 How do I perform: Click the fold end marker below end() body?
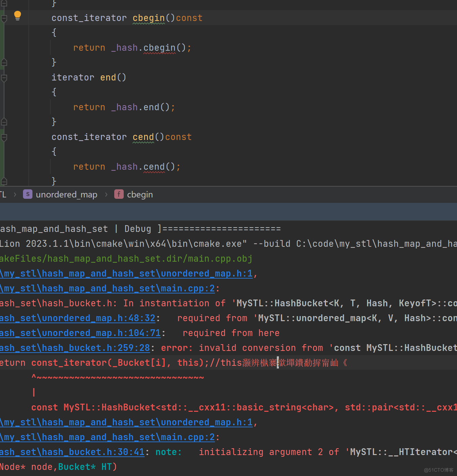4,122
